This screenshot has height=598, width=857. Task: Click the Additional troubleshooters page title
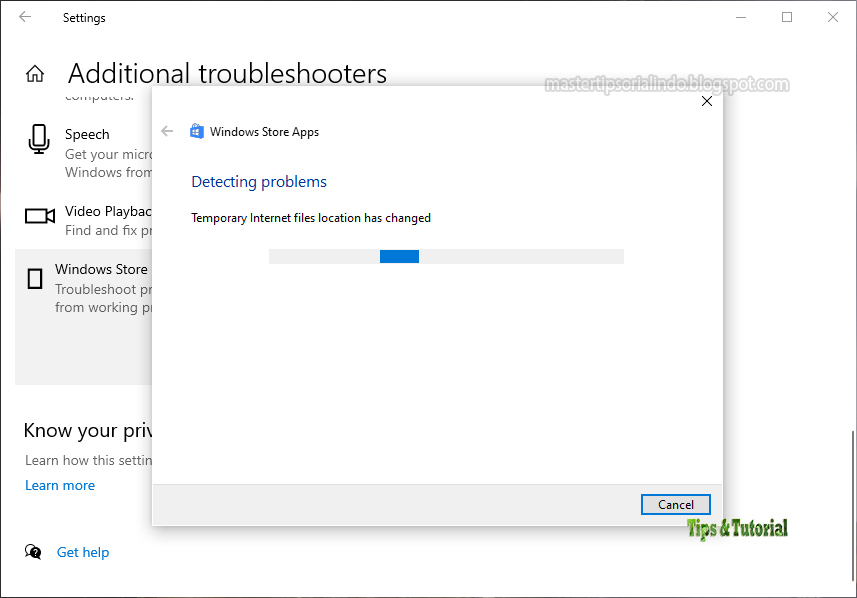[227, 73]
